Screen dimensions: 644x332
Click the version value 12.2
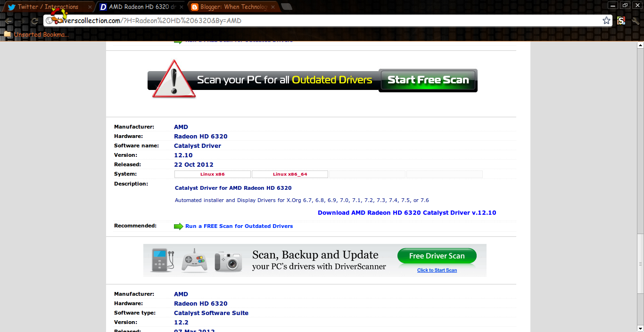(181, 323)
